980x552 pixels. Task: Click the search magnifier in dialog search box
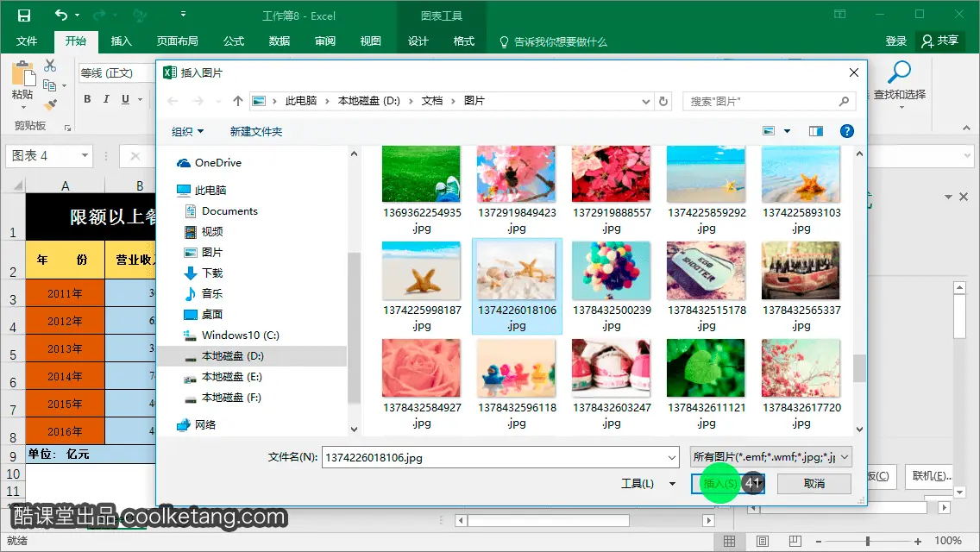tap(844, 101)
